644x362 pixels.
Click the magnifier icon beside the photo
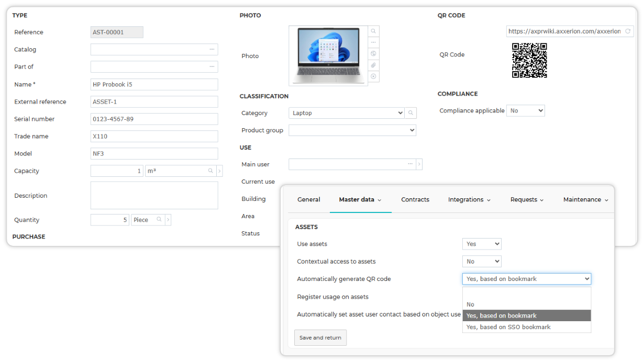(373, 31)
